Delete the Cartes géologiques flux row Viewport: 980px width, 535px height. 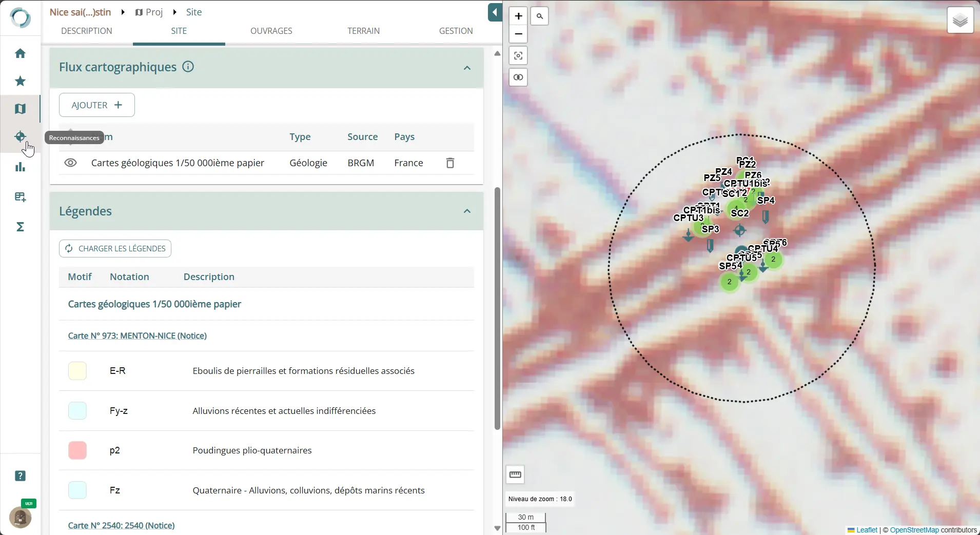450,163
